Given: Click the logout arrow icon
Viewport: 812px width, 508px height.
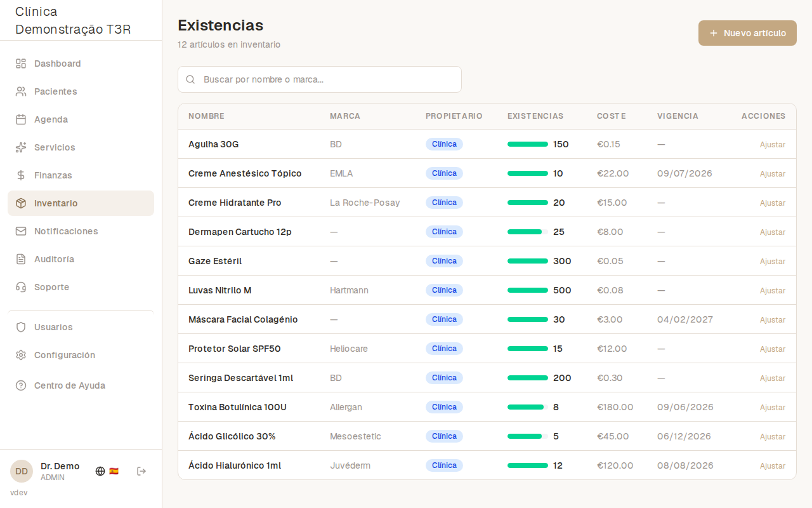Looking at the screenshot, I should (141, 471).
